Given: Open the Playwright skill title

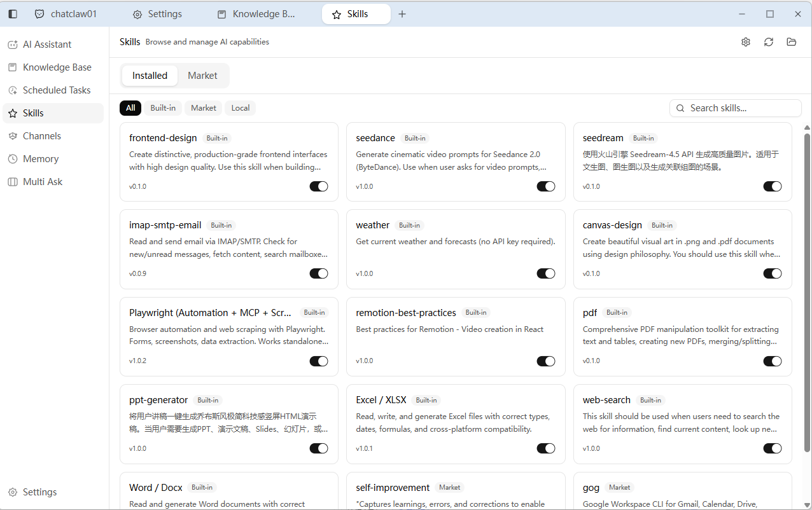Looking at the screenshot, I should click(x=211, y=313).
